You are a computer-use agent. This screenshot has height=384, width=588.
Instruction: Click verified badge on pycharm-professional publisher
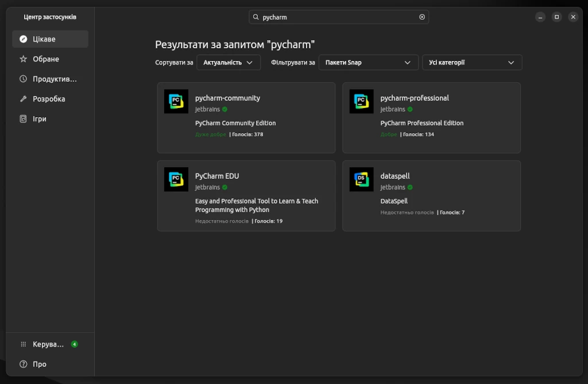pyautogui.click(x=410, y=109)
